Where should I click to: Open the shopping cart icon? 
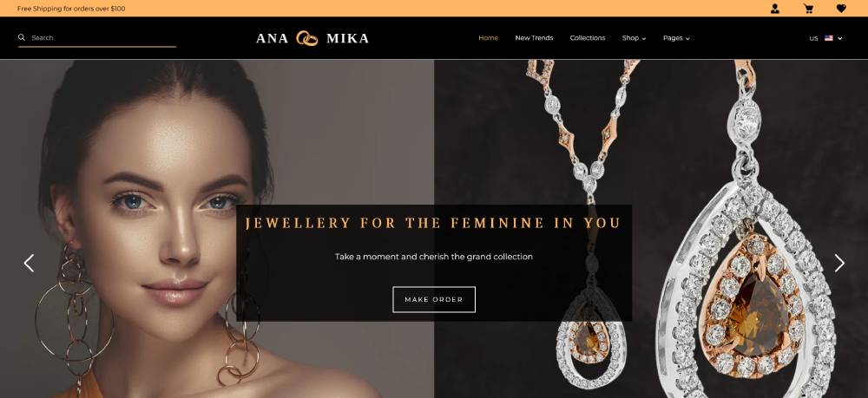pos(808,9)
